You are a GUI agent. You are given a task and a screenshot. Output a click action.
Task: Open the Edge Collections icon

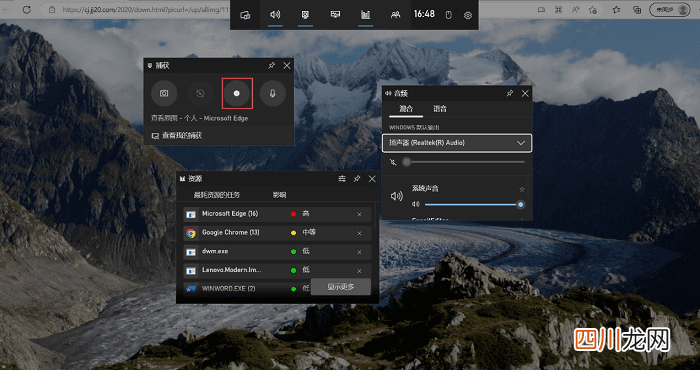tap(638, 9)
